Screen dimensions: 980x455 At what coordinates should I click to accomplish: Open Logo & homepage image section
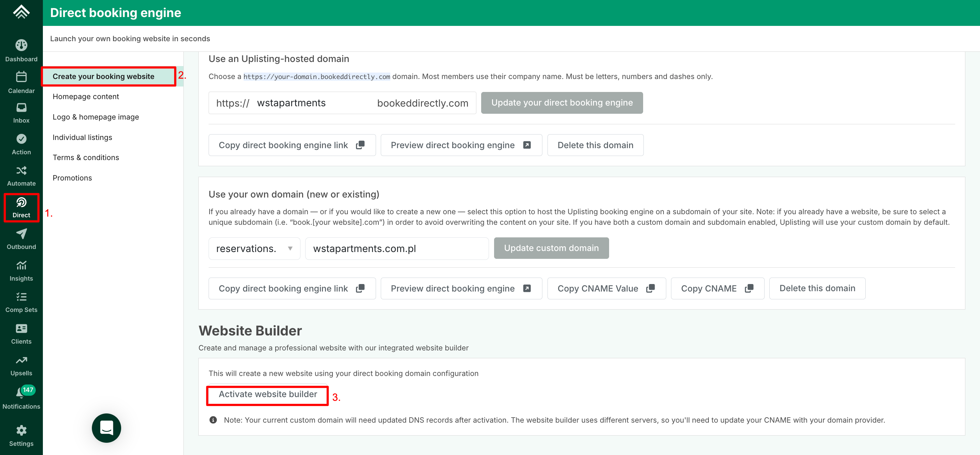coord(96,117)
